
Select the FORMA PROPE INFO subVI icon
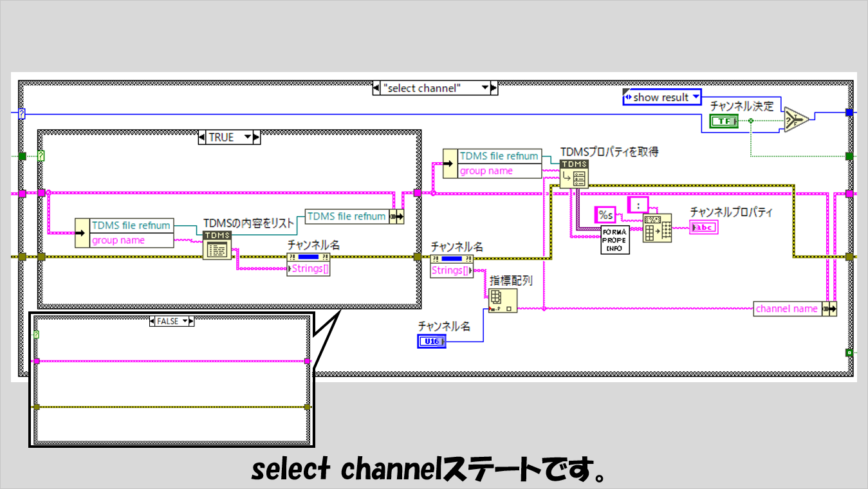tap(615, 239)
